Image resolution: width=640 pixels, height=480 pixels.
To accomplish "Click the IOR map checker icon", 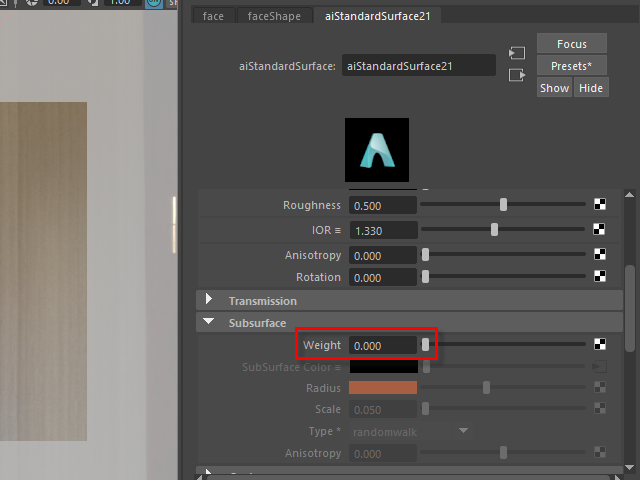I will coord(600,230).
